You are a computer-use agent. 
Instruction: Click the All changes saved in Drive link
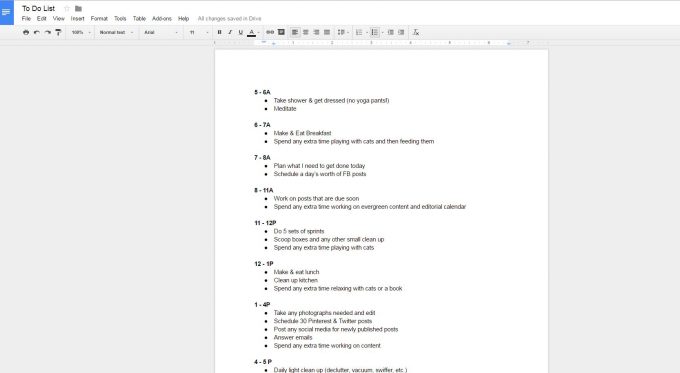(229, 19)
